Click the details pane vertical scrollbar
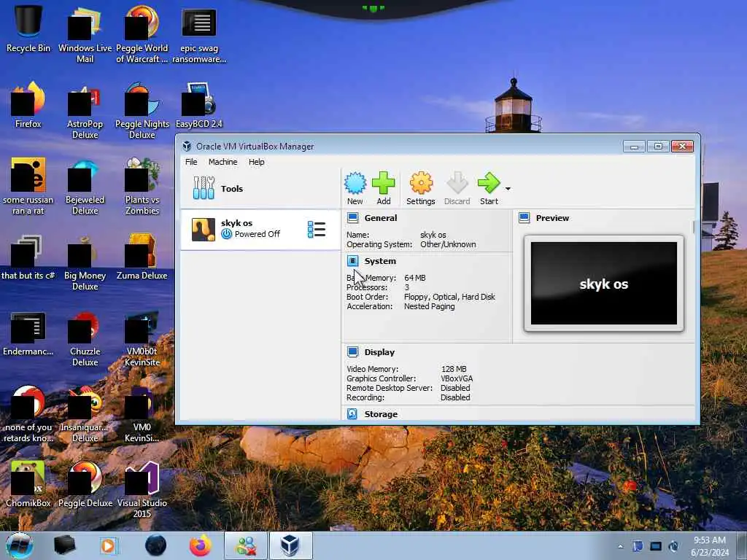This screenshot has width=747, height=560. click(x=694, y=227)
